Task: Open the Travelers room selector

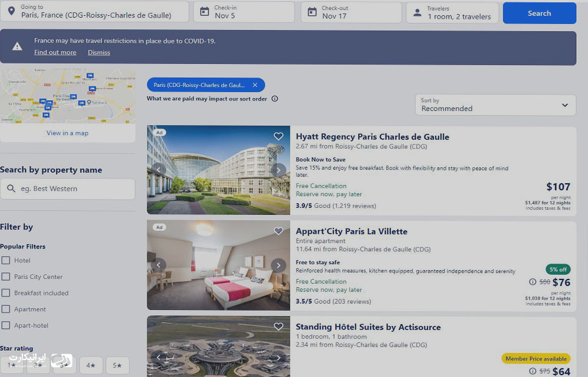Action: tap(452, 13)
